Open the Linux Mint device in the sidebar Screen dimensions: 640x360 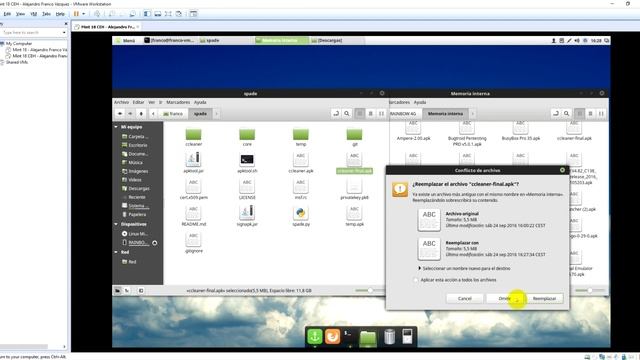pyautogui.click(x=138, y=234)
